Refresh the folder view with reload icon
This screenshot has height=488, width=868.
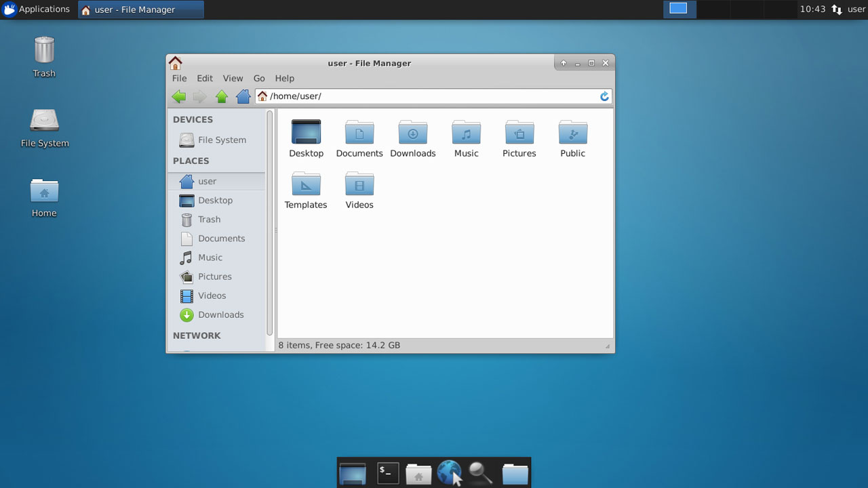(604, 96)
